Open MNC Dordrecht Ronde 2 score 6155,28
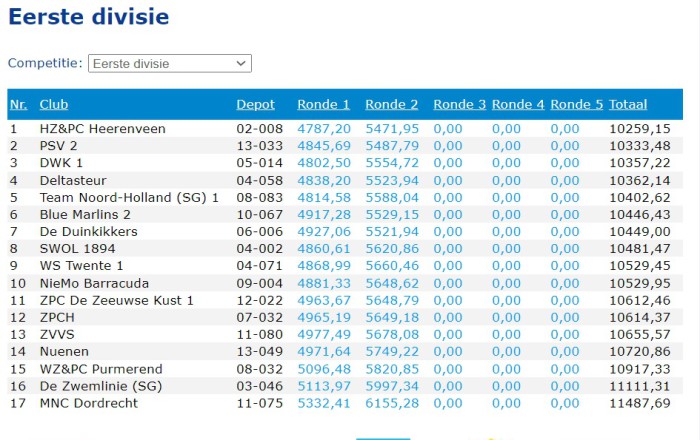 coord(392,403)
